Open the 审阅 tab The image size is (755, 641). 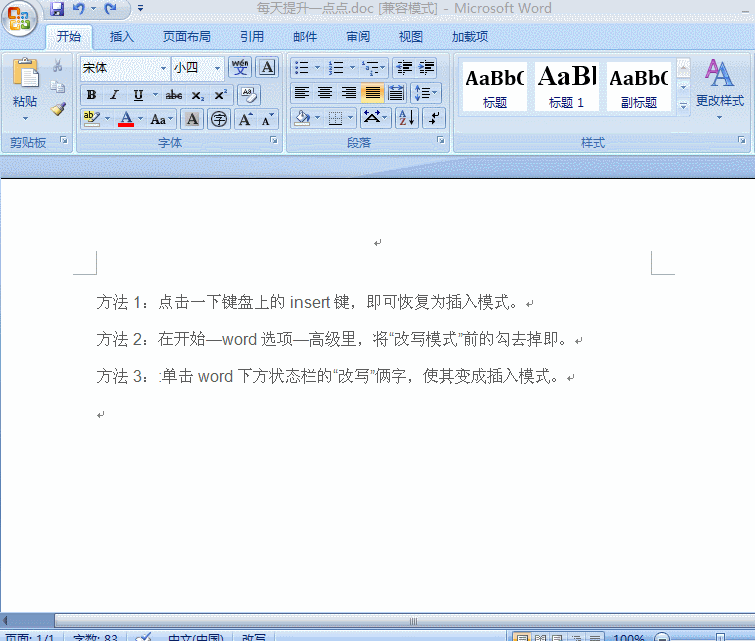point(358,37)
